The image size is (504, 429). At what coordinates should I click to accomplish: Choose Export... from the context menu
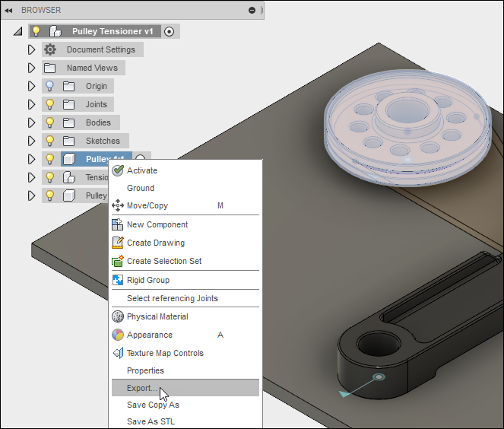[142, 388]
